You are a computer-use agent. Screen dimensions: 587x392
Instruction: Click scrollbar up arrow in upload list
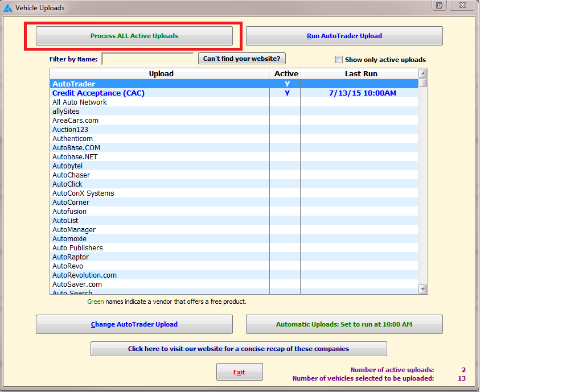[422, 73]
